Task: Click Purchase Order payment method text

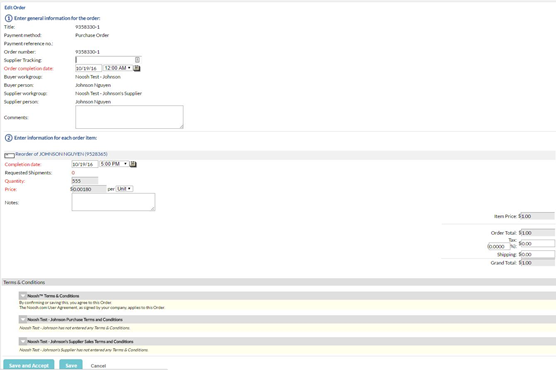Action: click(x=92, y=35)
